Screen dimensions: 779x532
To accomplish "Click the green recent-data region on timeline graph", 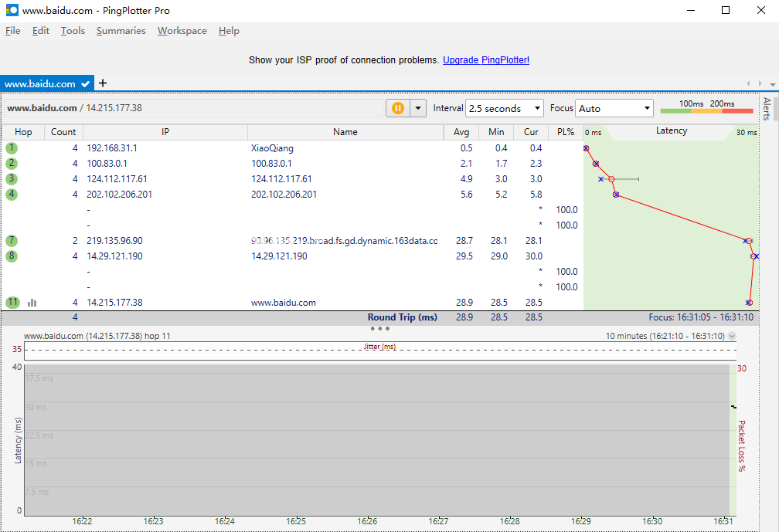I will pos(733,439).
